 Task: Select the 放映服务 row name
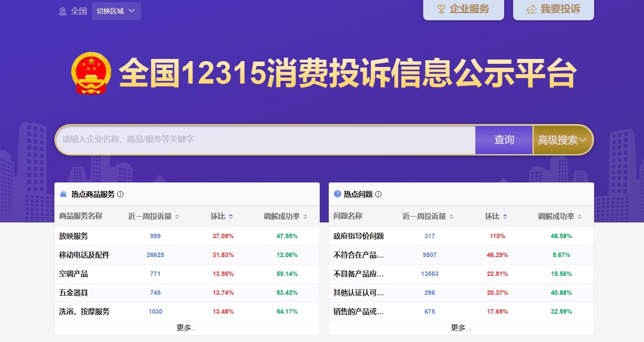73,236
